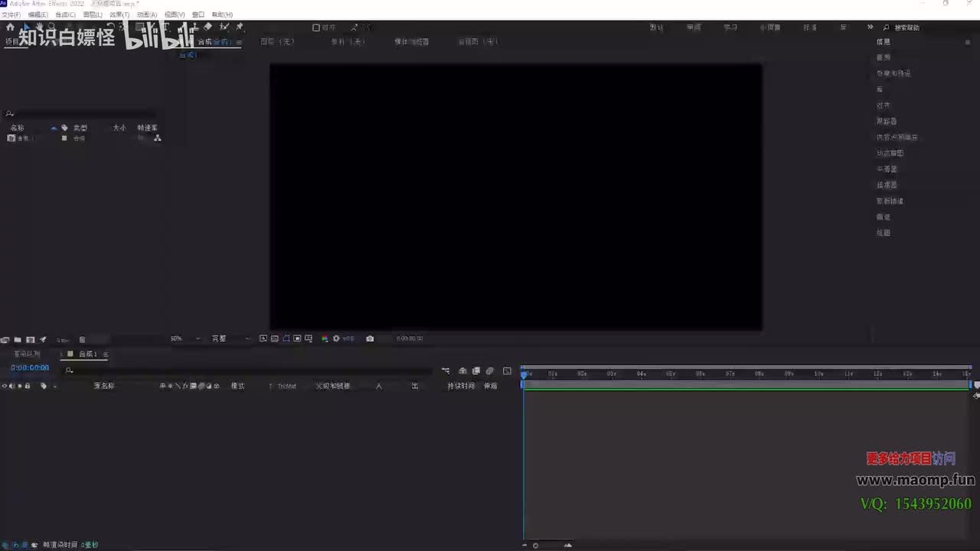The image size is (980, 551).
Task: Open the 效果(T) menu
Action: click(x=119, y=15)
